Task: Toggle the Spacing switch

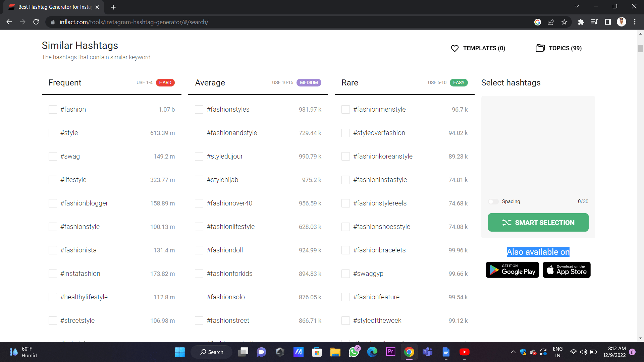Action: [493, 201]
